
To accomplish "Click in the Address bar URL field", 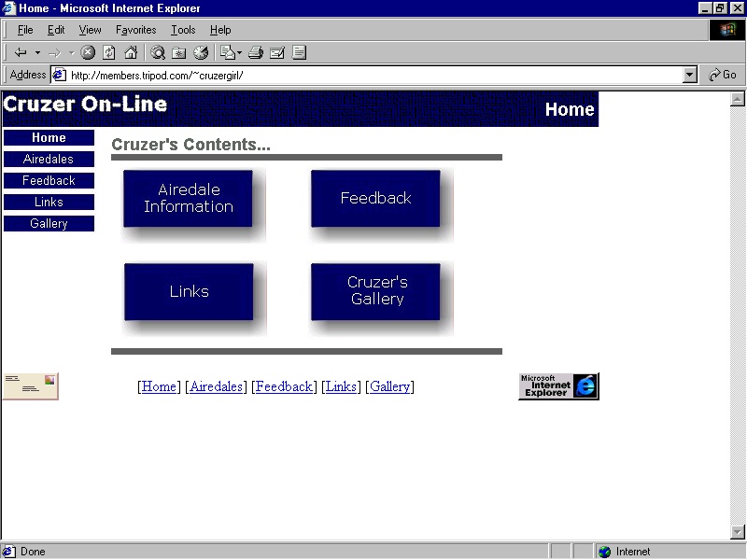I will coord(373,75).
